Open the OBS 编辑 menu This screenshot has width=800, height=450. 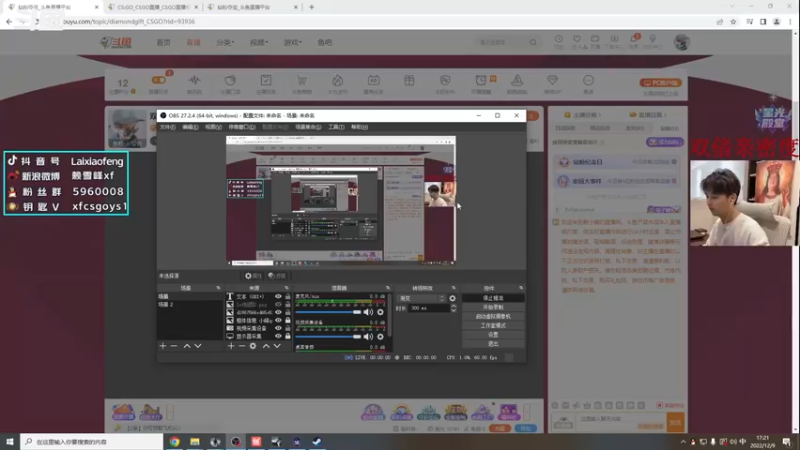pos(190,127)
